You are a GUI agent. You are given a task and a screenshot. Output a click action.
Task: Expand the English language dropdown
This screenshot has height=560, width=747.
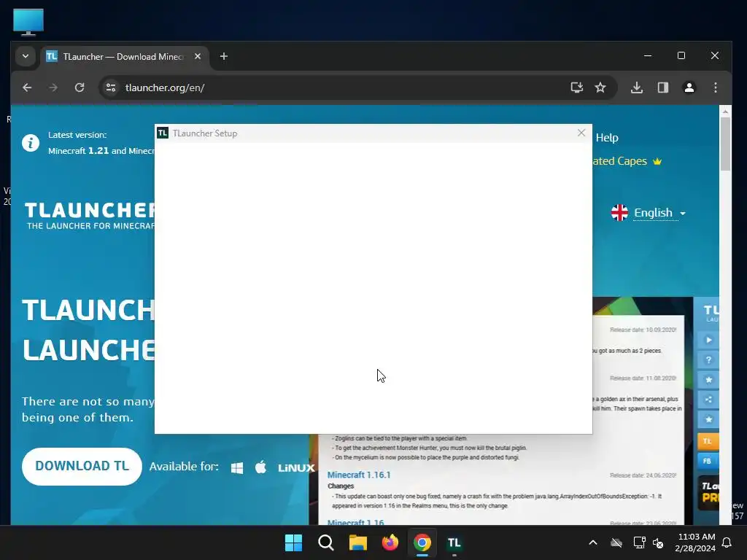coord(659,212)
